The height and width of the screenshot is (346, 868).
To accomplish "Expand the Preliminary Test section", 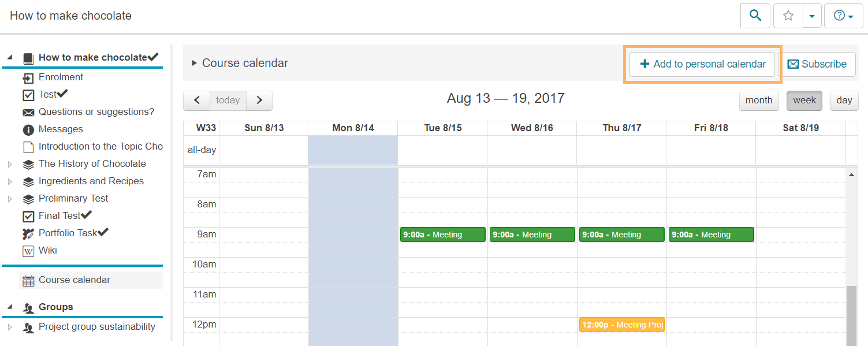I will tap(9, 199).
